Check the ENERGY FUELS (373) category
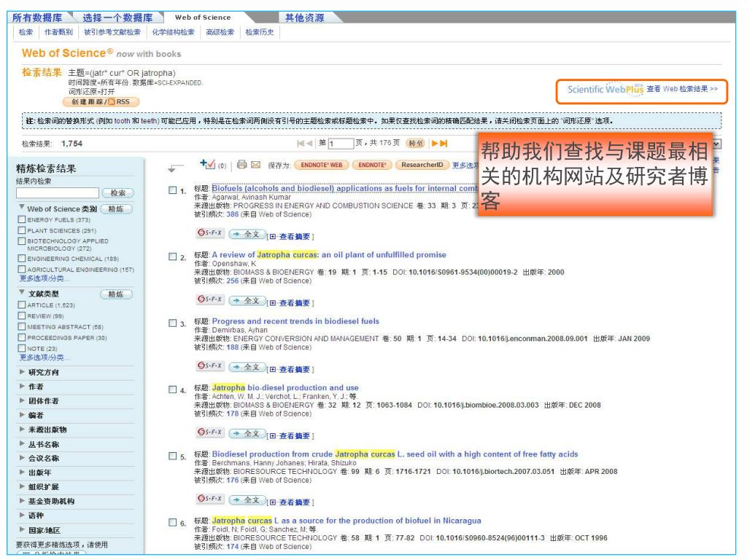The height and width of the screenshot is (560, 747). point(21,219)
